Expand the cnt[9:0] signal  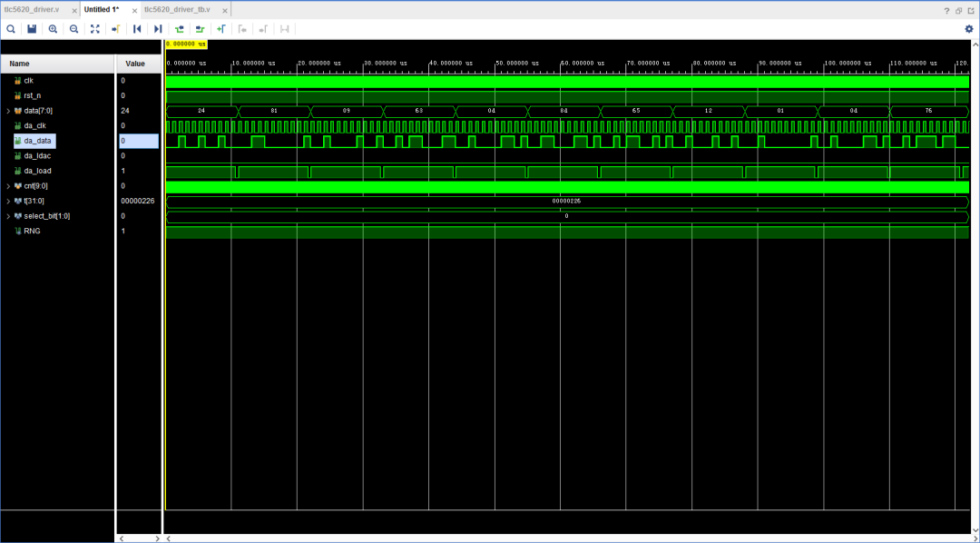click(7, 185)
